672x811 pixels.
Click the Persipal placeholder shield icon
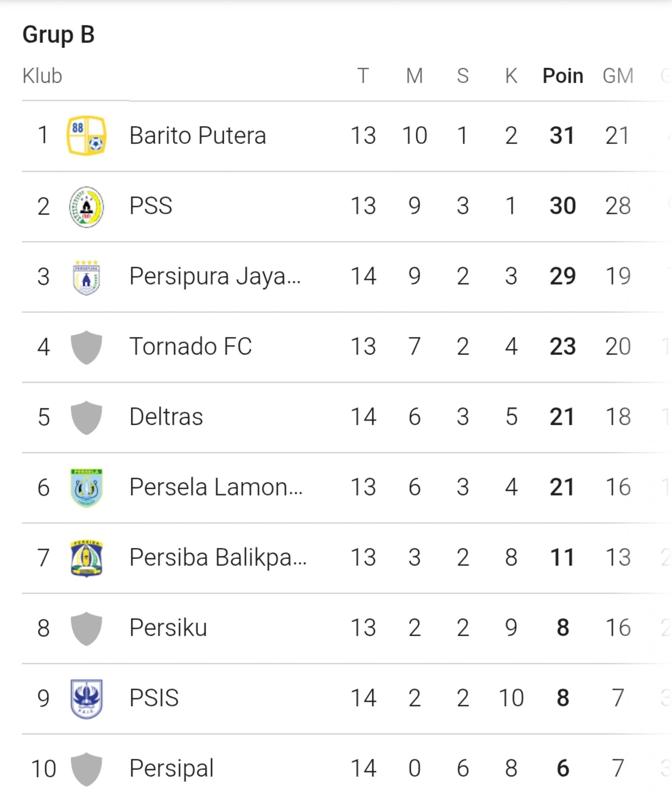[87, 769]
